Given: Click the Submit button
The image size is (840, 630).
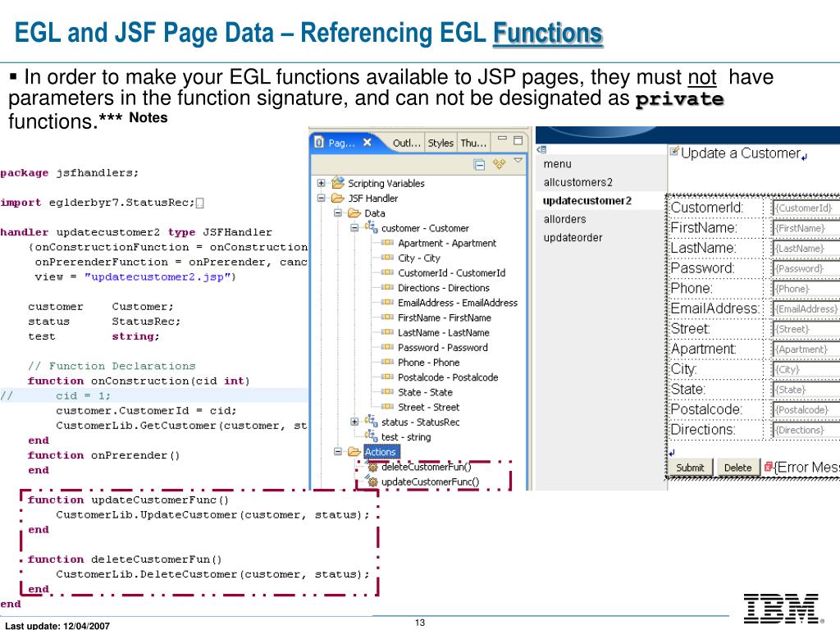Looking at the screenshot, I should pyautogui.click(x=690, y=468).
